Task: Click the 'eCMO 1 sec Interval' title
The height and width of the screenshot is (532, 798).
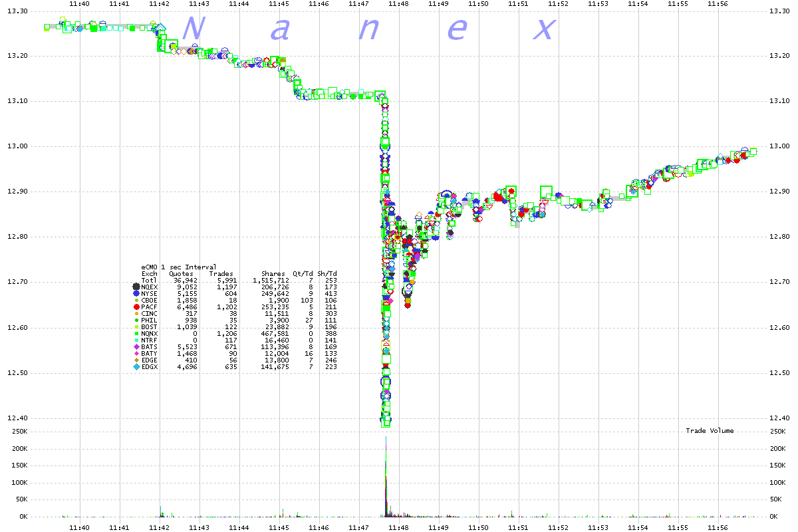Action: coord(179,267)
